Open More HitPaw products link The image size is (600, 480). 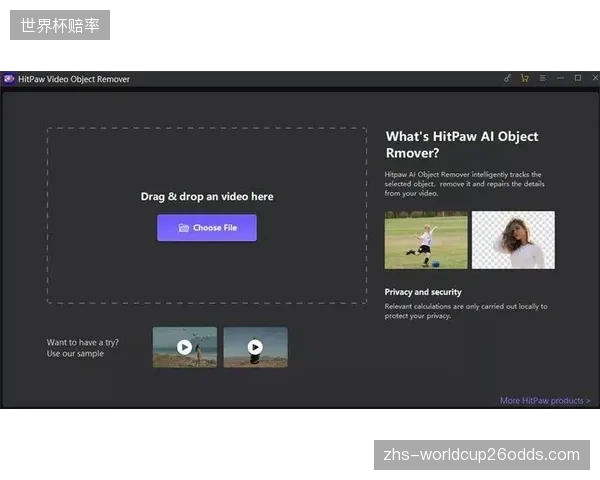[545, 401]
